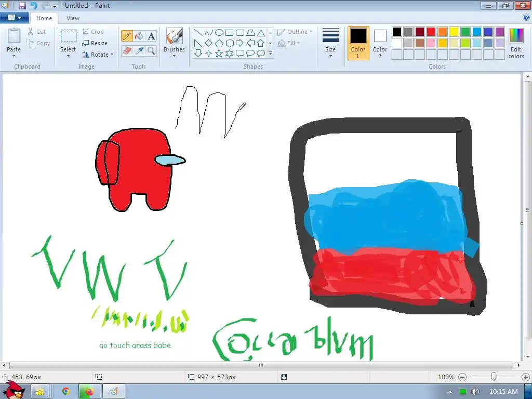
Task: Show next row of the Shapes gallery
Action: (x=270, y=43)
